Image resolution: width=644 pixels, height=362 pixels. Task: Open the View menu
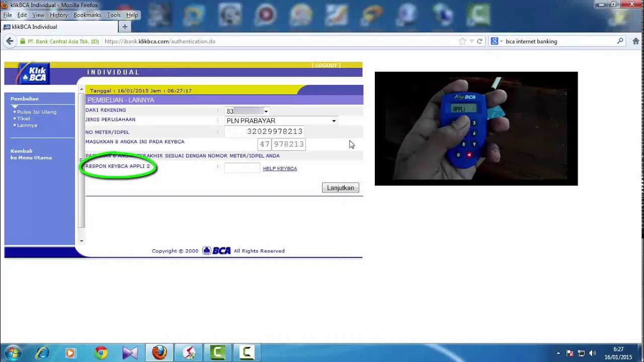[x=38, y=15]
